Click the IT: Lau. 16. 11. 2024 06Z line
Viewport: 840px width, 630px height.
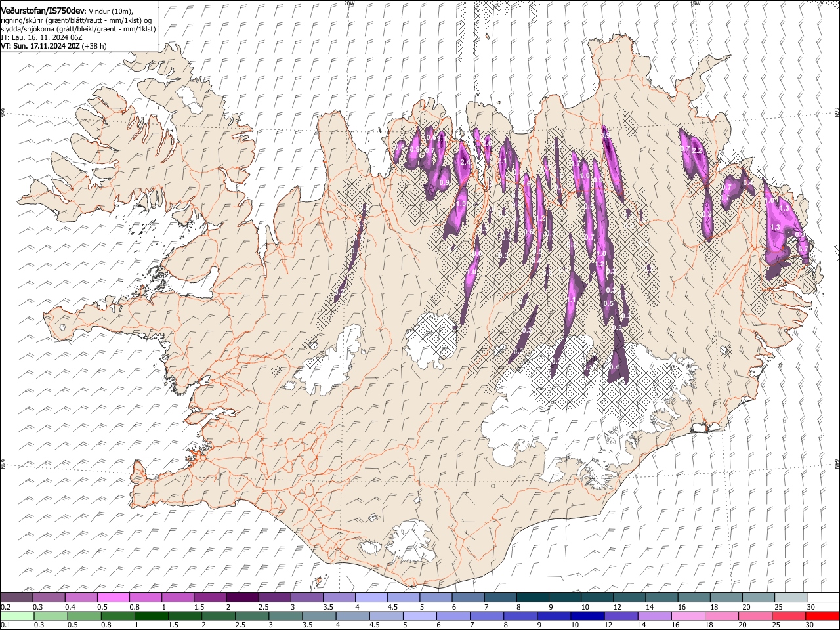pyautogui.click(x=41, y=37)
